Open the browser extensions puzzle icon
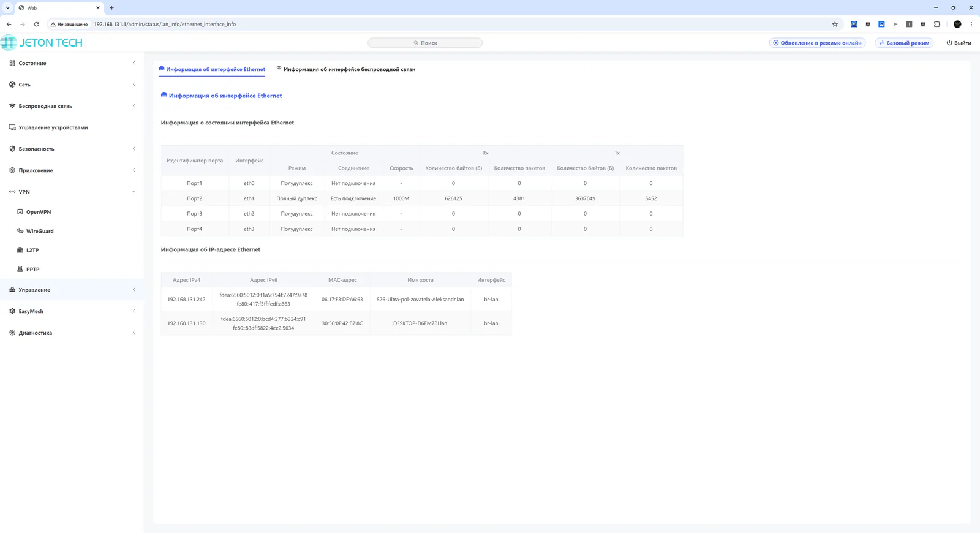The image size is (980, 533). click(937, 25)
